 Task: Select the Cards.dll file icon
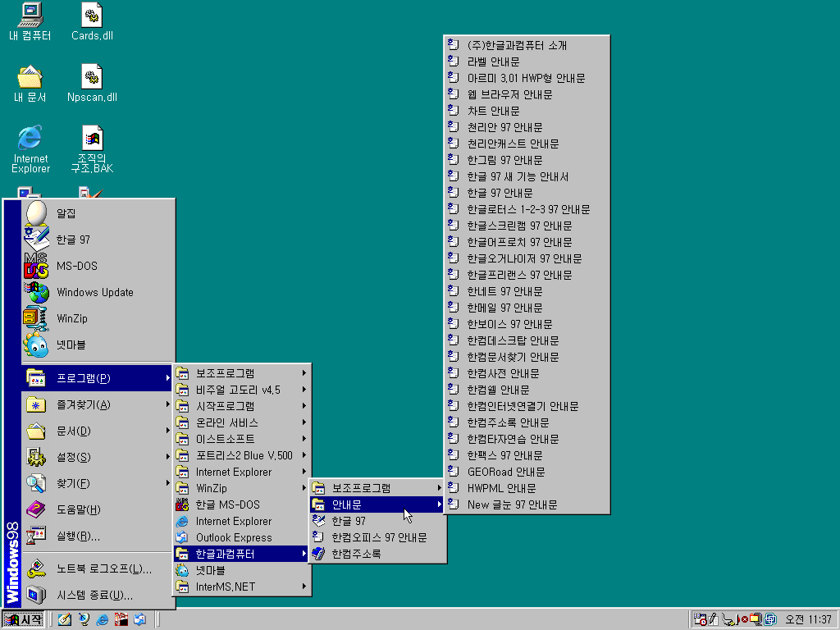coord(92,21)
